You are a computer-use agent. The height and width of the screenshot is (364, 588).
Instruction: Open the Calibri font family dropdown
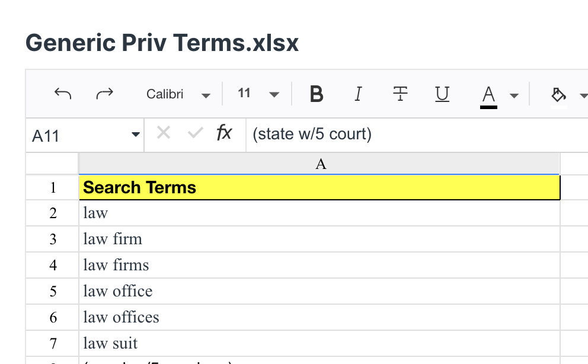click(178, 94)
